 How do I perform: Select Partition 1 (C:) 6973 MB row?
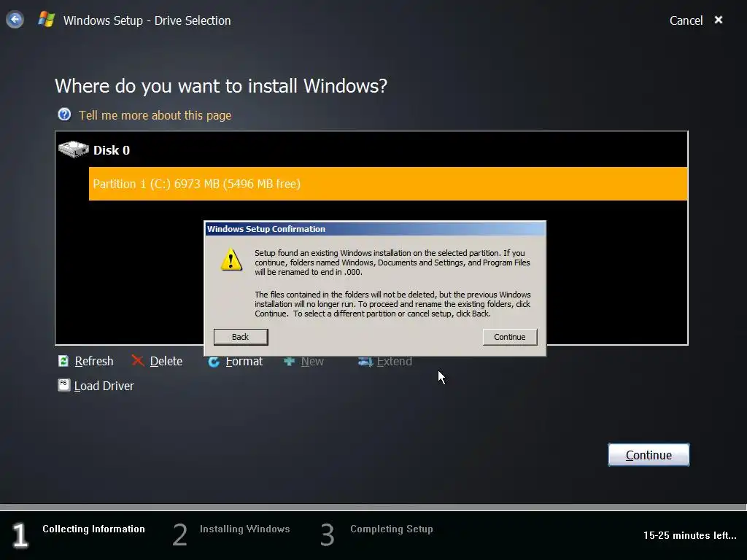pos(388,183)
